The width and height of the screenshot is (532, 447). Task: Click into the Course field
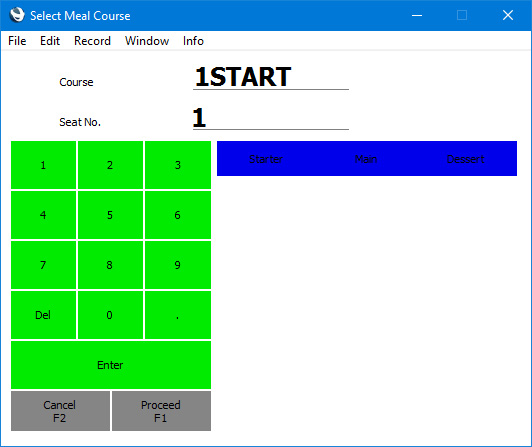(271, 77)
